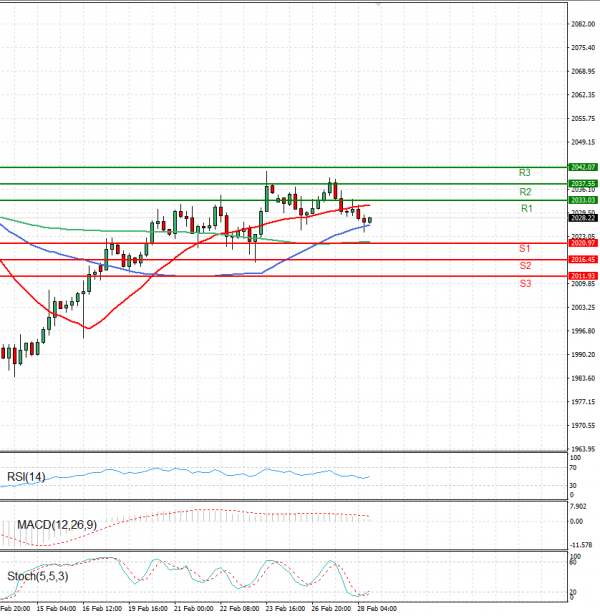Click the MACD scale value -11.578

(580, 545)
